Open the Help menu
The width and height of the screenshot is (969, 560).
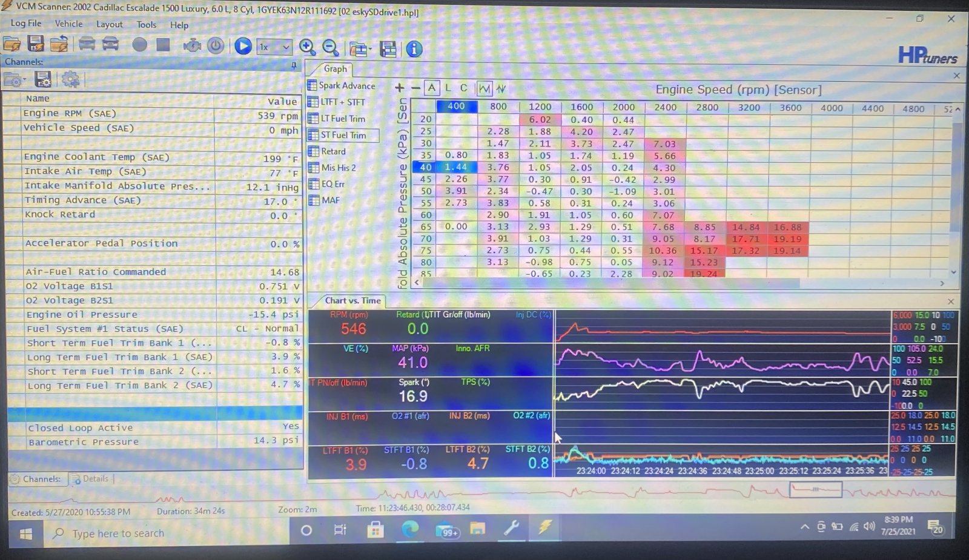pos(179,25)
